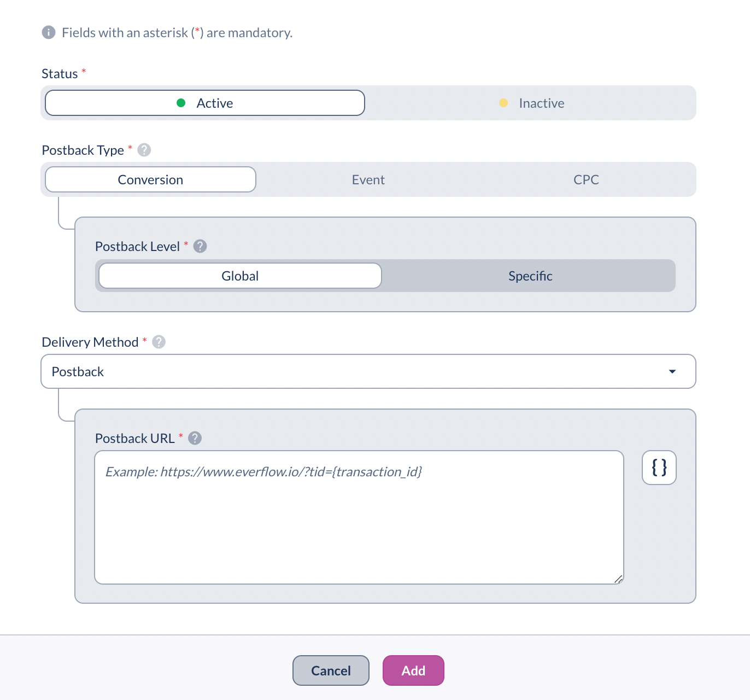Click the Delivery Method help icon
Image resolution: width=750 pixels, height=700 pixels.
[x=159, y=342]
